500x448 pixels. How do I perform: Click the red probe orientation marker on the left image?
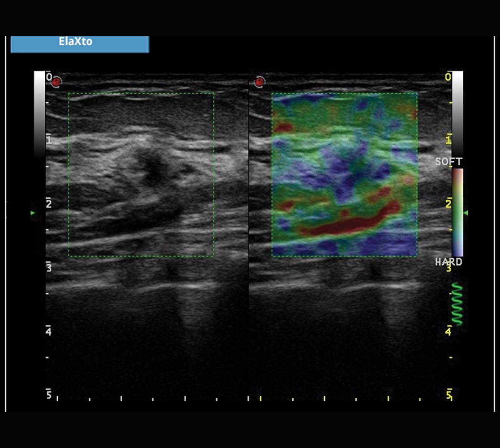56,82
